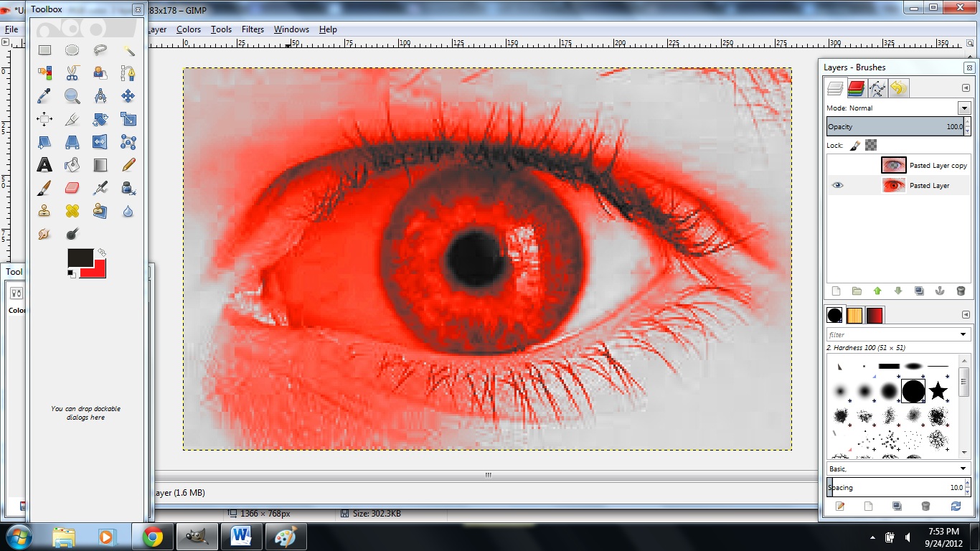Select the Paintbrush tool
The width and height of the screenshot is (980, 551).
(44, 188)
